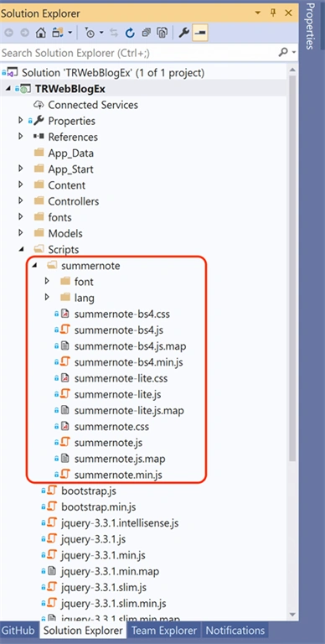The width and height of the screenshot is (325, 644).
Task: Open Properties via the wrench icon
Action: pos(183,34)
